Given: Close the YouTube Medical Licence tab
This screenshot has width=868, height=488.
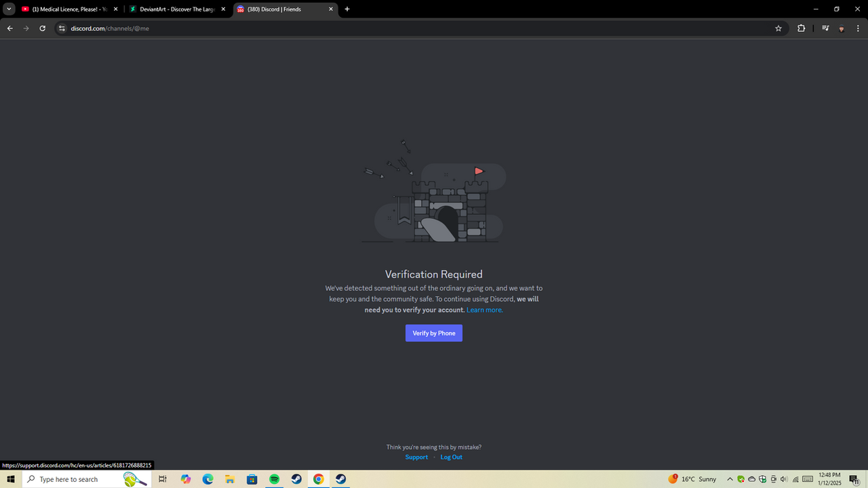Looking at the screenshot, I should pos(115,9).
